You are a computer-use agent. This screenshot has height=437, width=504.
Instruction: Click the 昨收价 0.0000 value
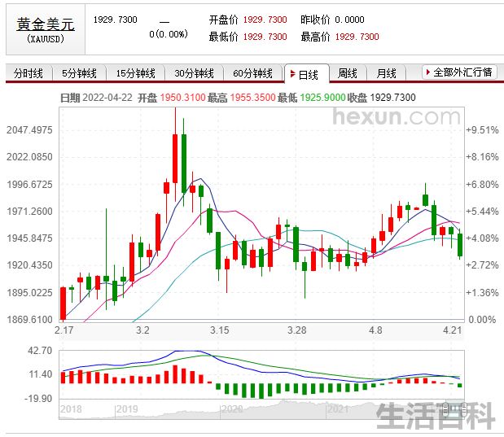pyautogui.click(x=350, y=20)
